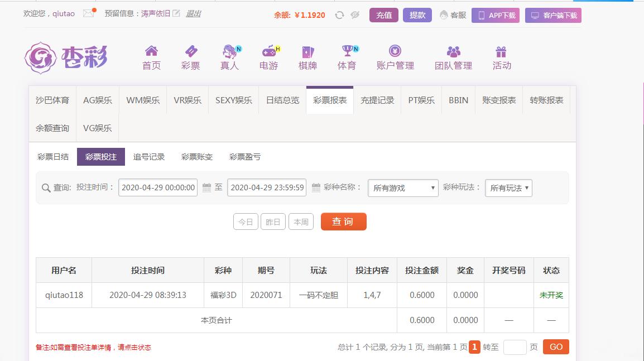
Task: Click the 本周 this week button
Action: (x=301, y=222)
